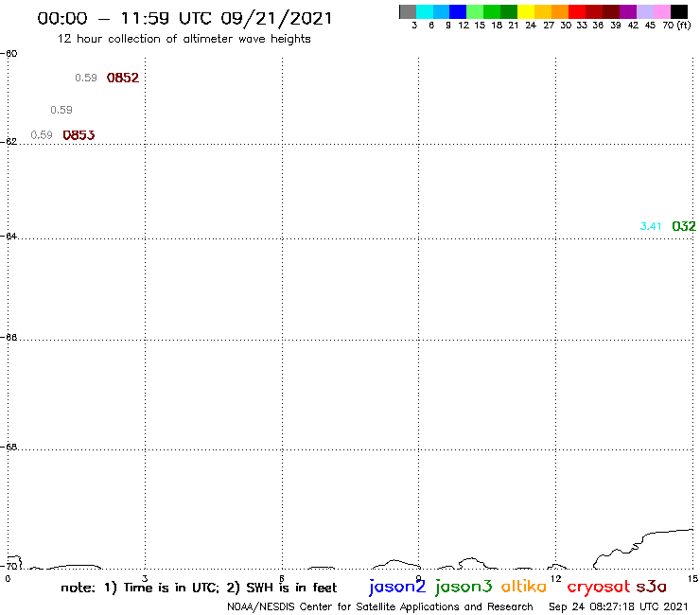The image size is (700, 615).
Task: Click the '-64' latitude axis label
Action: pos(9,236)
